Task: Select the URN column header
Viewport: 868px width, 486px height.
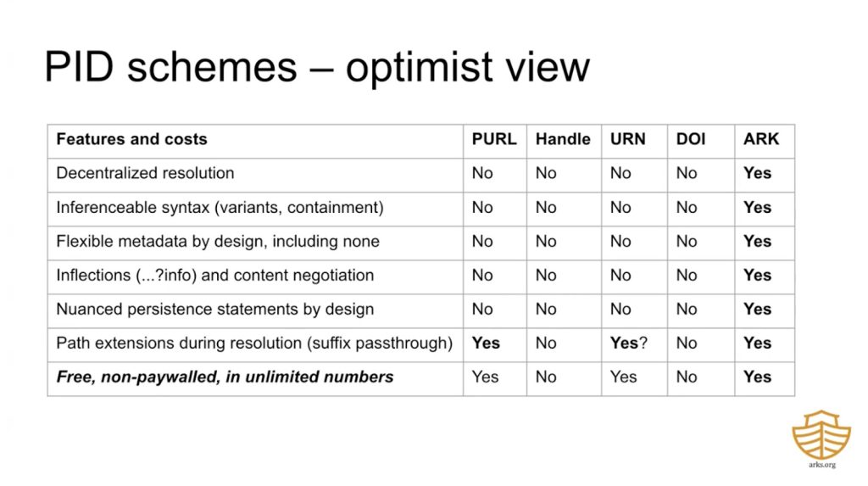Action: pos(628,139)
